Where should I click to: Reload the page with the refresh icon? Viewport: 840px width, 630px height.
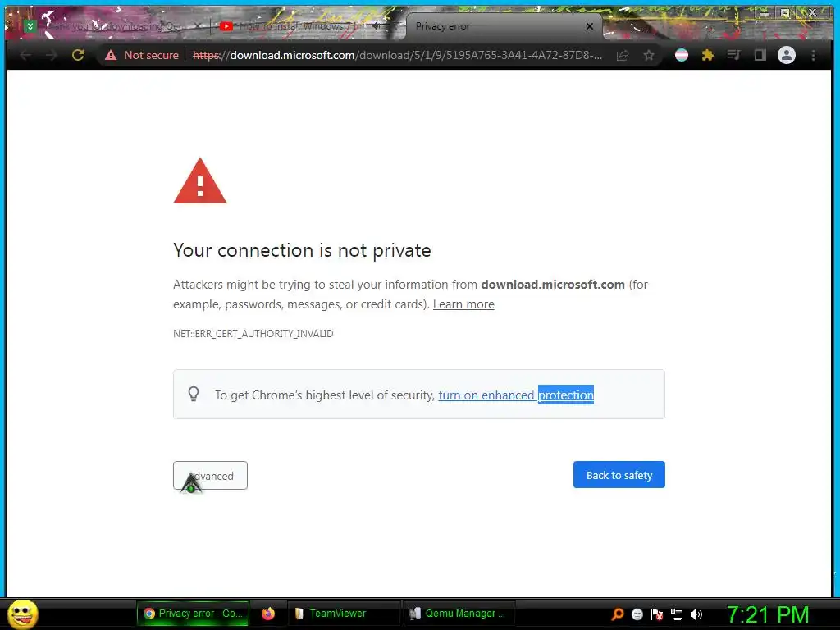[78, 55]
